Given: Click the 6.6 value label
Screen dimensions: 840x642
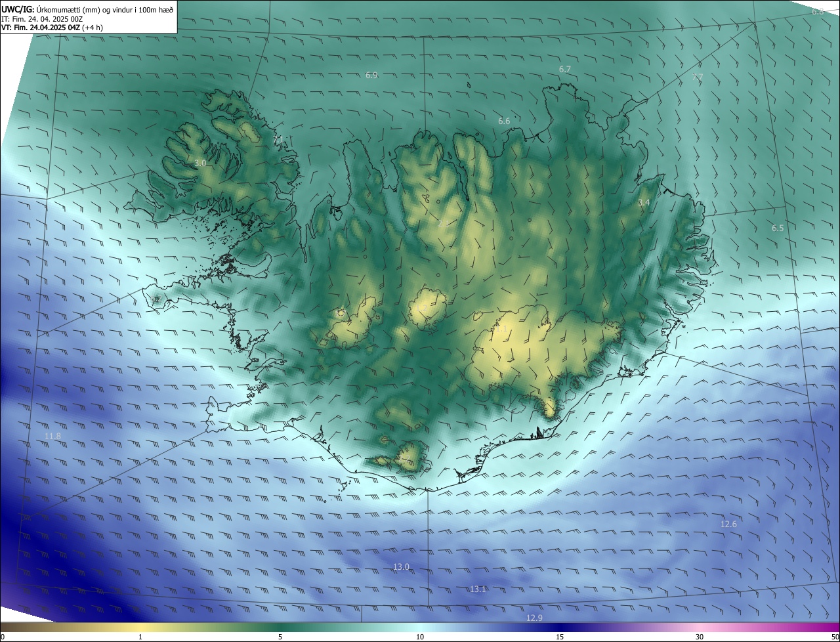Looking at the screenshot, I should pos(504,121).
